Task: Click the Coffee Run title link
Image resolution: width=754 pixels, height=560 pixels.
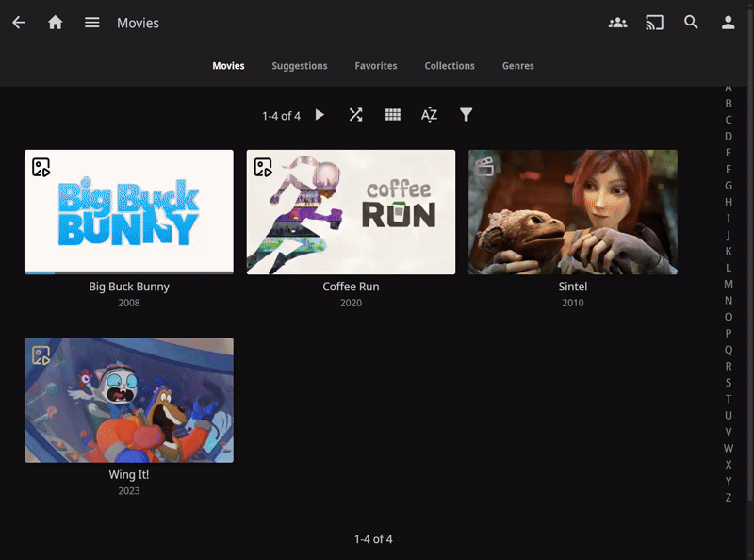Action: 351,287
